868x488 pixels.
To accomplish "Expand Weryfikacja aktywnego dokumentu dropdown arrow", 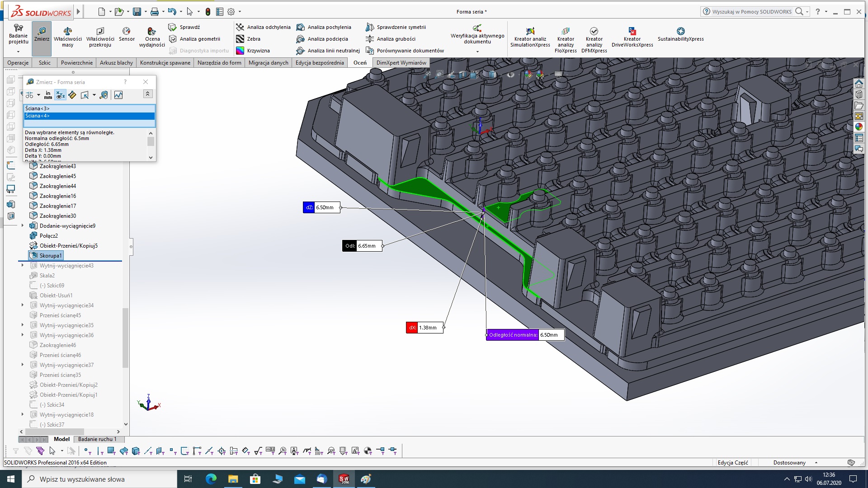I will point(477,52).
